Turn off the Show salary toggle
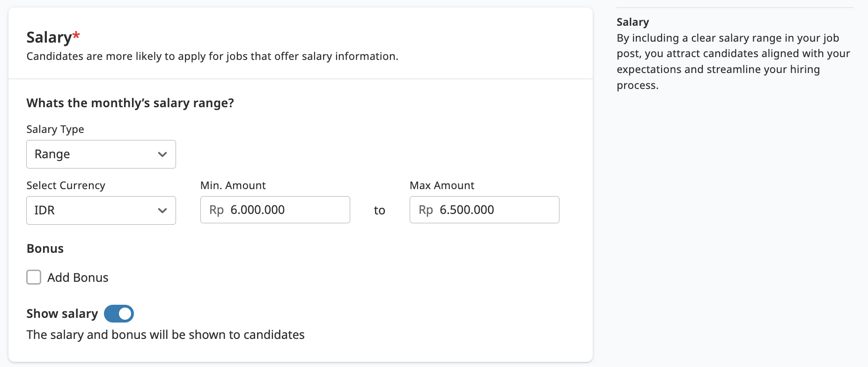 point(119,314)
